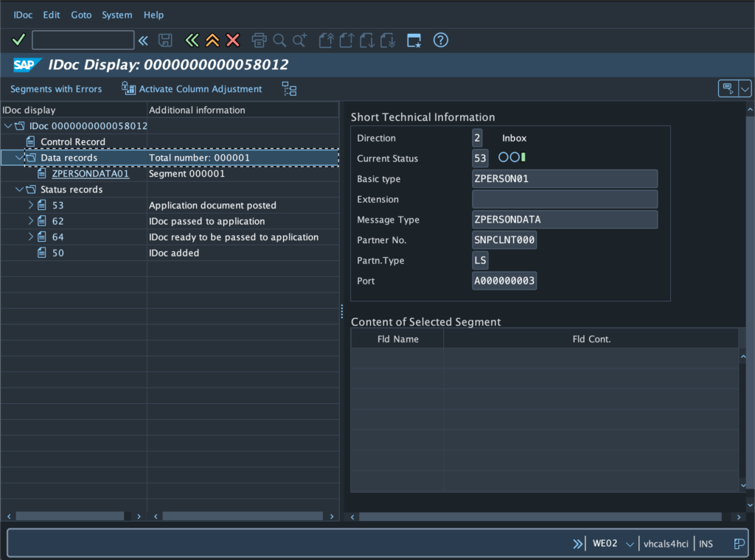Screen dimensions: 755x560
Task: Click the Save floppy disk icon
Action: coord(166,40)
